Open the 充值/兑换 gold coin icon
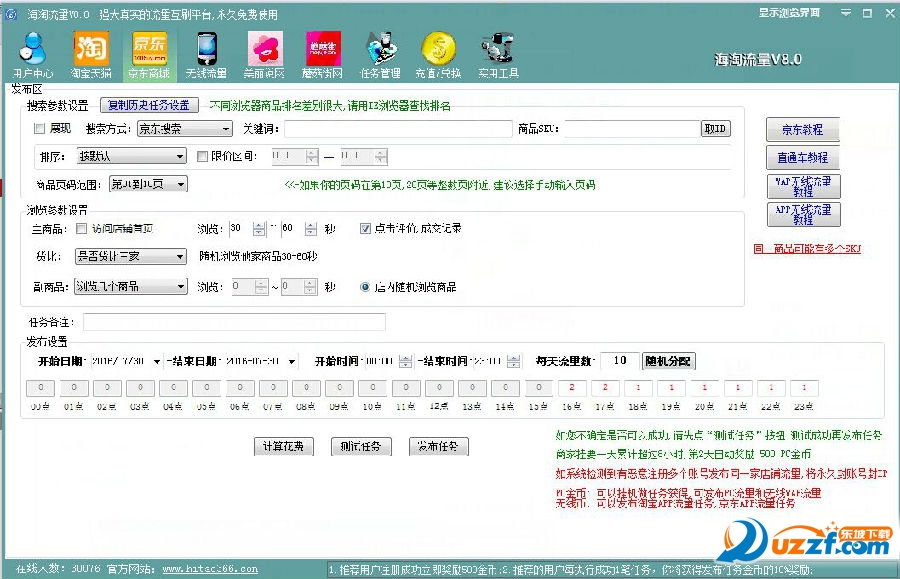 (x=439, y=55)
